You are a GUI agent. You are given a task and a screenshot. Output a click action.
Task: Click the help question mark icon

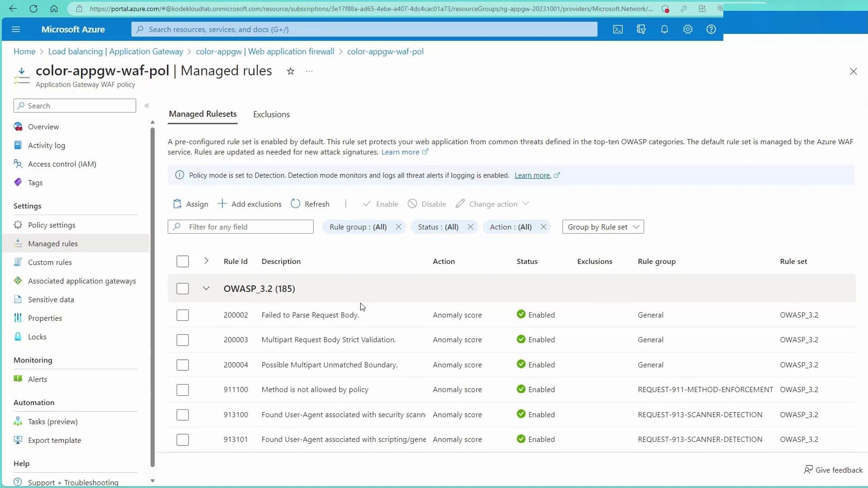[x=711, y=29]
